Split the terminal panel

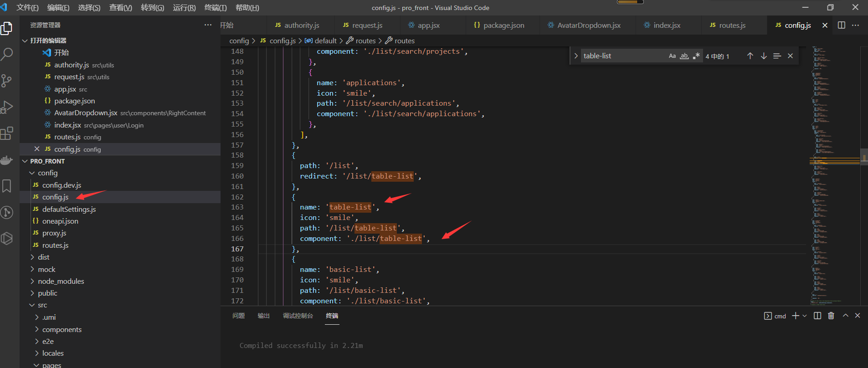tap(817, 316)
